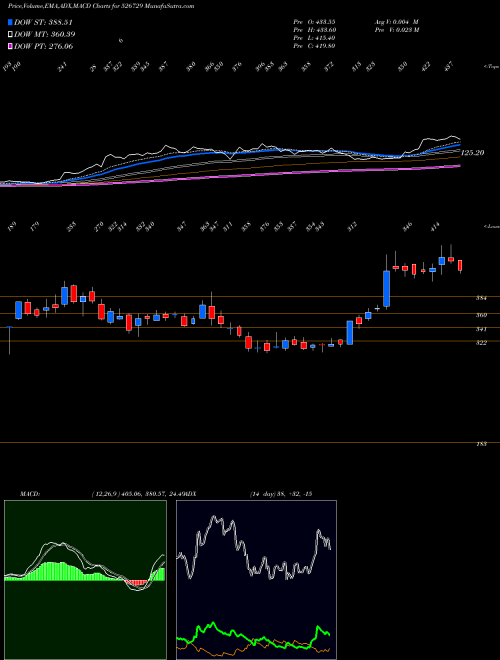Click the last red candlestick on right
Viewport: 500px width, 660px height.
(x=460, y=266)
